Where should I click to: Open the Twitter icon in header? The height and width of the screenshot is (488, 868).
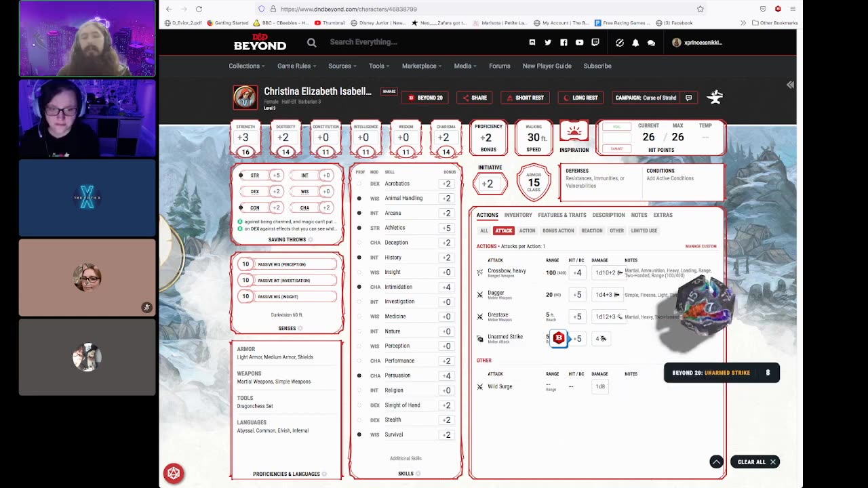point(548,42)
